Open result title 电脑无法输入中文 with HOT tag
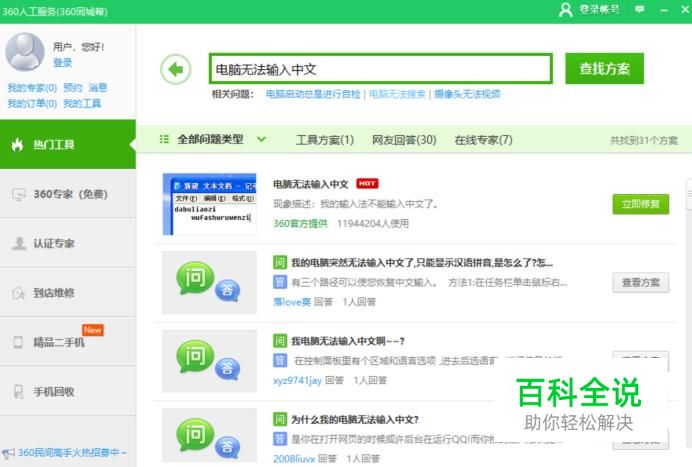This screenshot has height=467, width=692. [x=311, y=184]
